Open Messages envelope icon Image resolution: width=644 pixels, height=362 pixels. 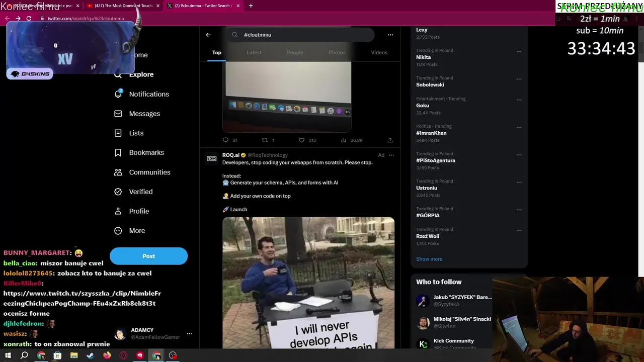(x=118, y=114)
